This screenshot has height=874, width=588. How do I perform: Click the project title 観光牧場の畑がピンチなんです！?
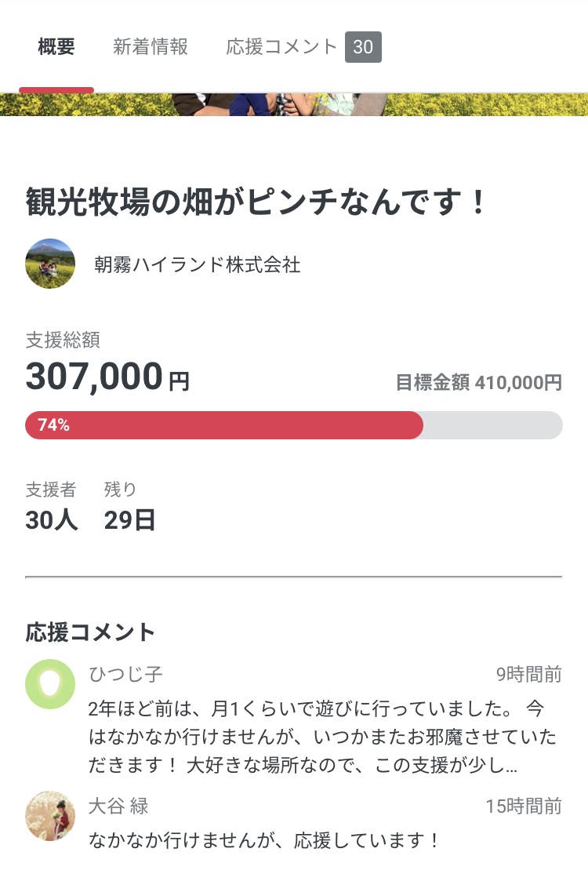[257, 202]
